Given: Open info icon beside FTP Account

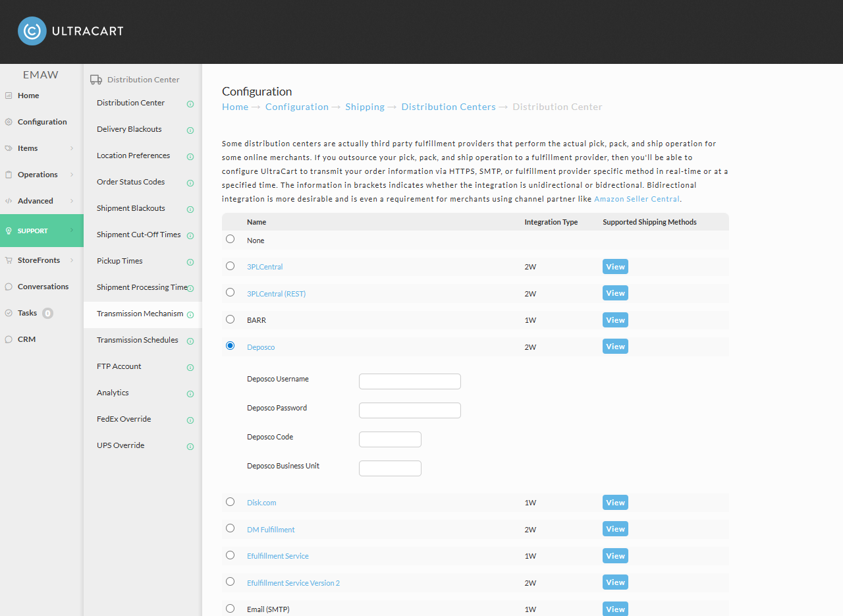Looking at the screenshot, I should click(190, 368).
